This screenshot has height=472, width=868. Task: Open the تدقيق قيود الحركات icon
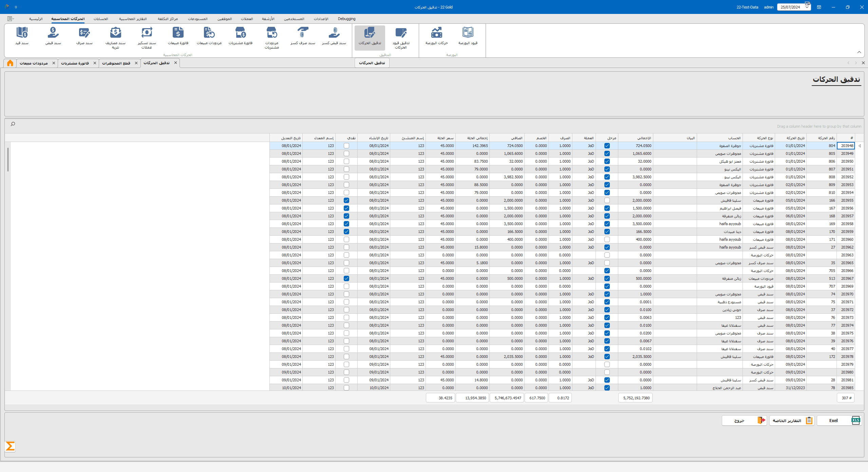pos(401,38)
